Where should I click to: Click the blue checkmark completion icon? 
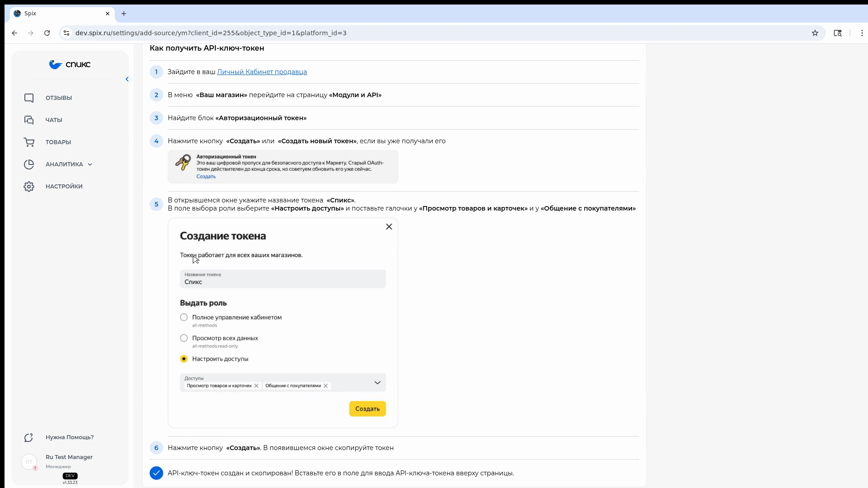(156, 473)
